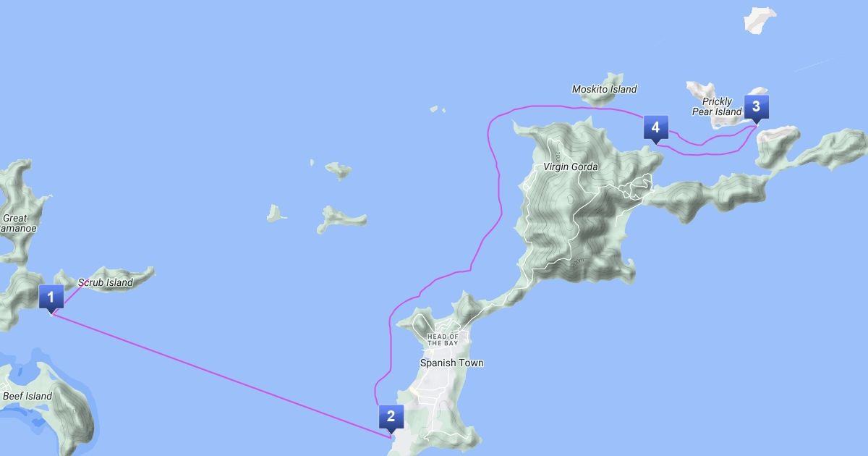Click the route loop between markers 3 and 4

coord(705,143)
